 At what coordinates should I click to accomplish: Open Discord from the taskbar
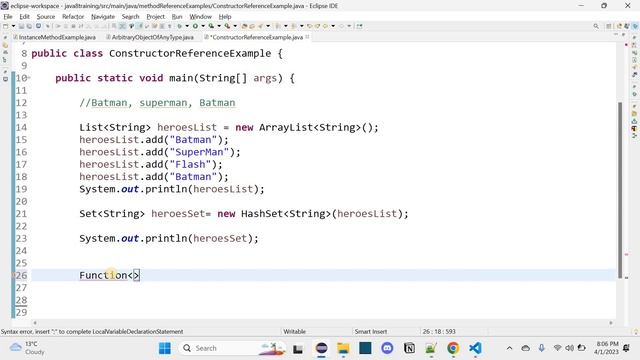pos(387,348)
